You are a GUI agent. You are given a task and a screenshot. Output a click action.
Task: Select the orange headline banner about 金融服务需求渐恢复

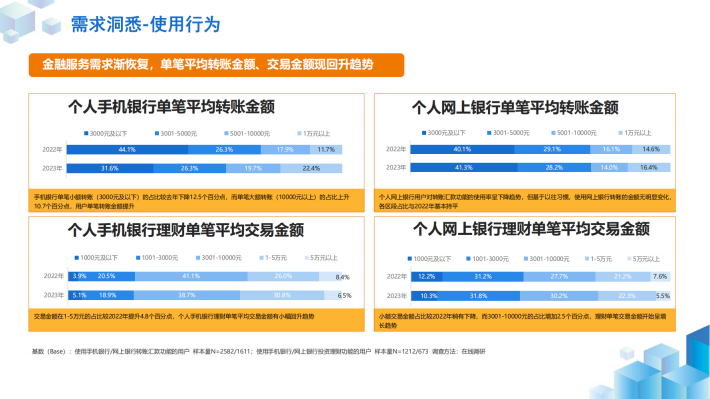(x=216, y=65)
